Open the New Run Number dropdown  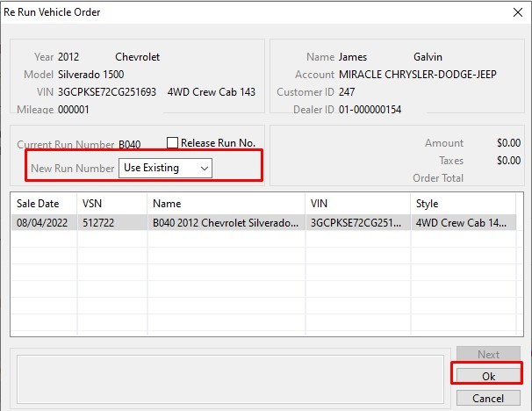click(166, 168)
